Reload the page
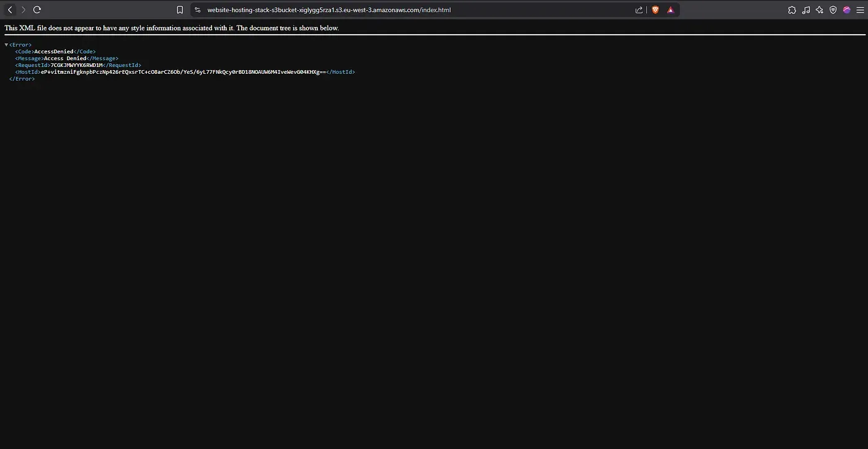This screenshot has height=449, width=868. [37, 9]
